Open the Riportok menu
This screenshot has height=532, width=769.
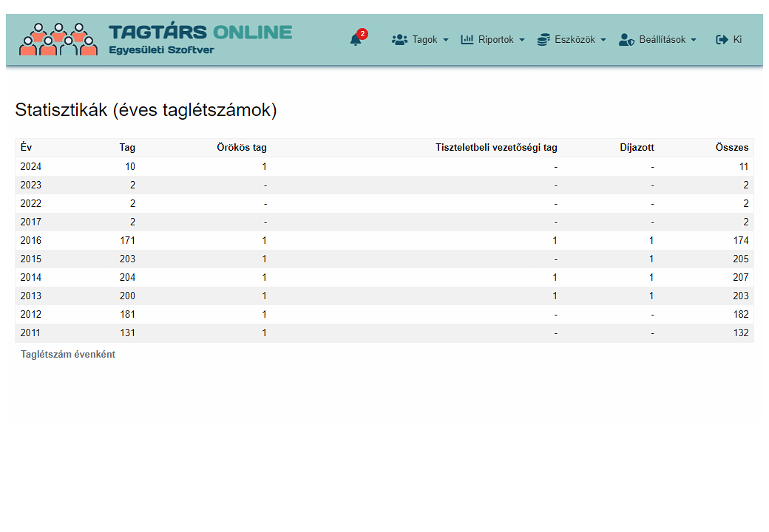tap(493, 40)
